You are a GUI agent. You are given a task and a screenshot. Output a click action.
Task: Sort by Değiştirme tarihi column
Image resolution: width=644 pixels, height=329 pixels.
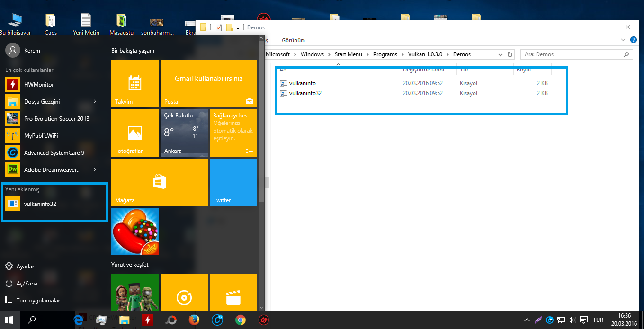tap(423, 70)
